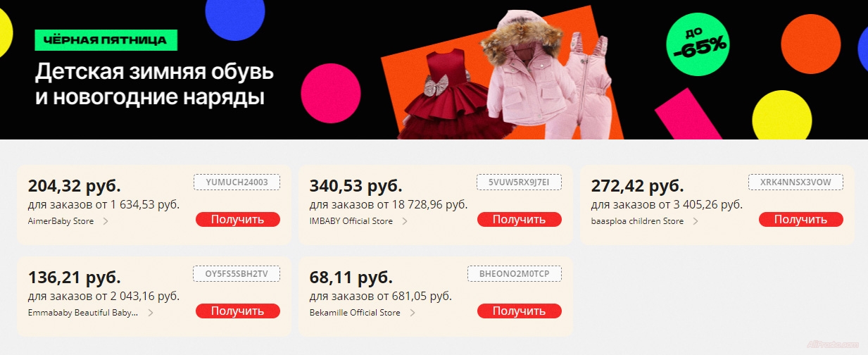868x355 pixels.
Task: Open the AimerBaby Store link
Action: (61, 221)
